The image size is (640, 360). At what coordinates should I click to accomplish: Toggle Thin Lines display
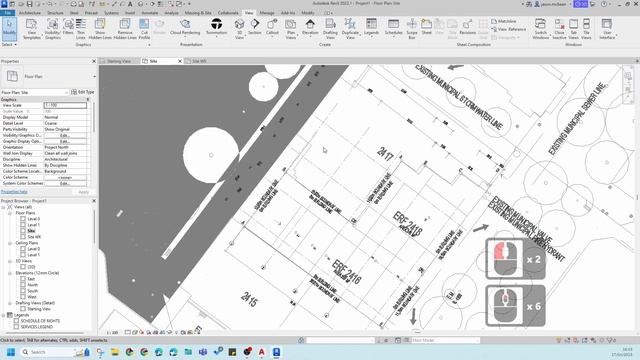(x=81, y=29)
